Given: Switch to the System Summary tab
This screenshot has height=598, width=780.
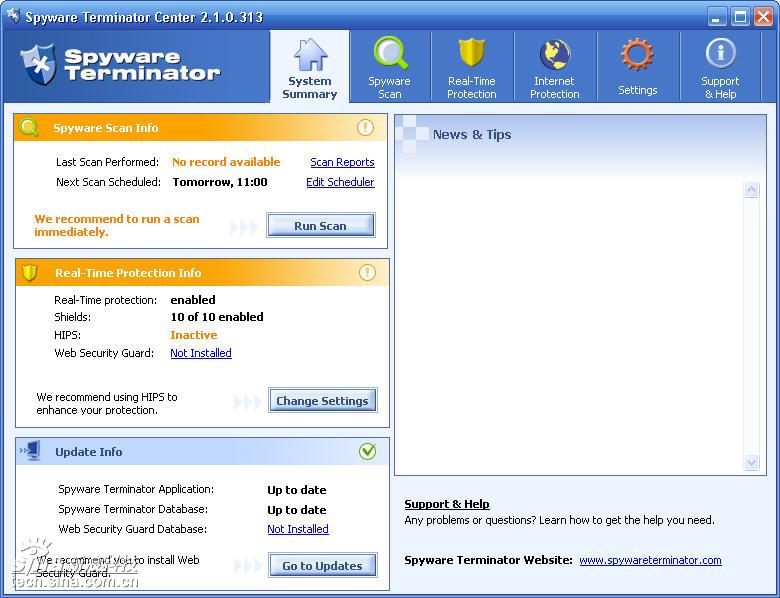Looking at the screenshot, I should [310, 67].
